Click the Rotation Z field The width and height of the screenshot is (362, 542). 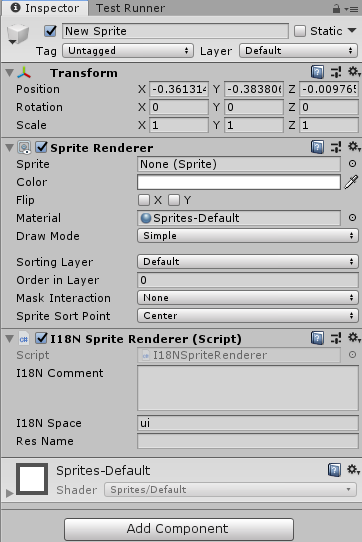coord(329,107)
